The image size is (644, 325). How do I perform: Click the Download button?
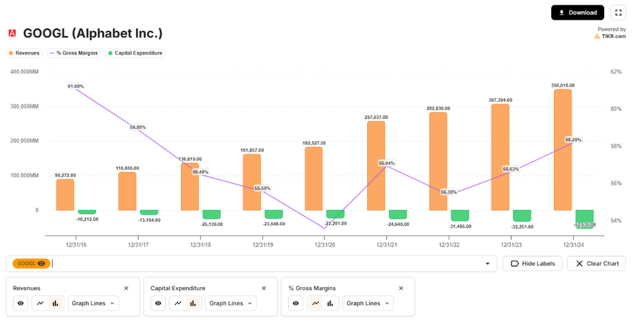tap(578, 13)
